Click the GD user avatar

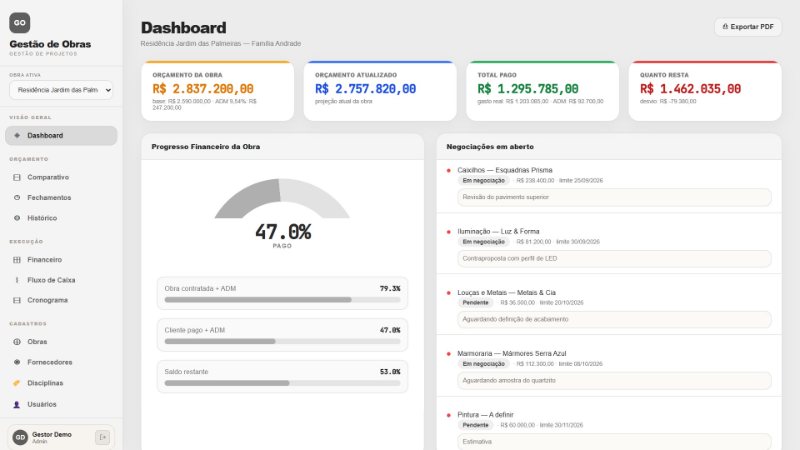[20, 437]
